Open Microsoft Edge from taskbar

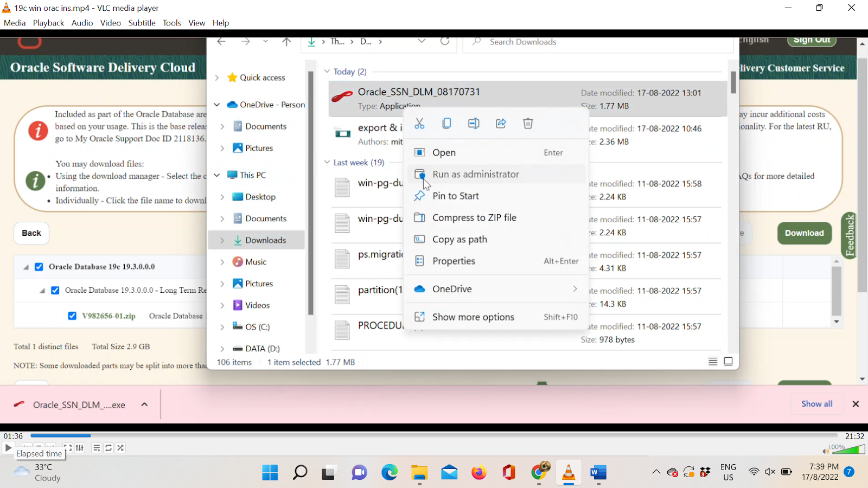pyautogui.click(x=390, y=473)
